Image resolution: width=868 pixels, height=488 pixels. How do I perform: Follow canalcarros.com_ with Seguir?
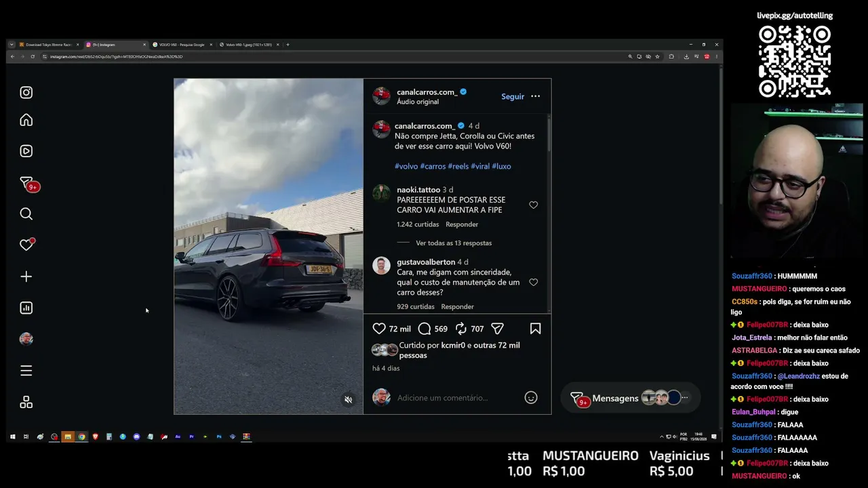coord(513,96)
